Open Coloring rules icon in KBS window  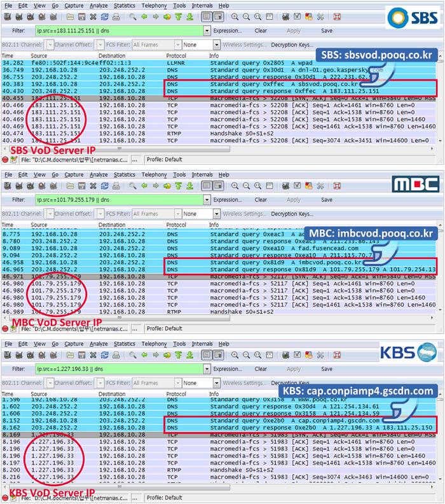point(309,355)
